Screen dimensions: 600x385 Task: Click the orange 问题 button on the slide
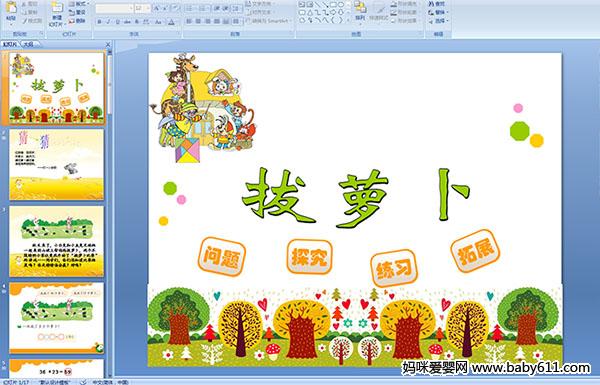[222, 256]
